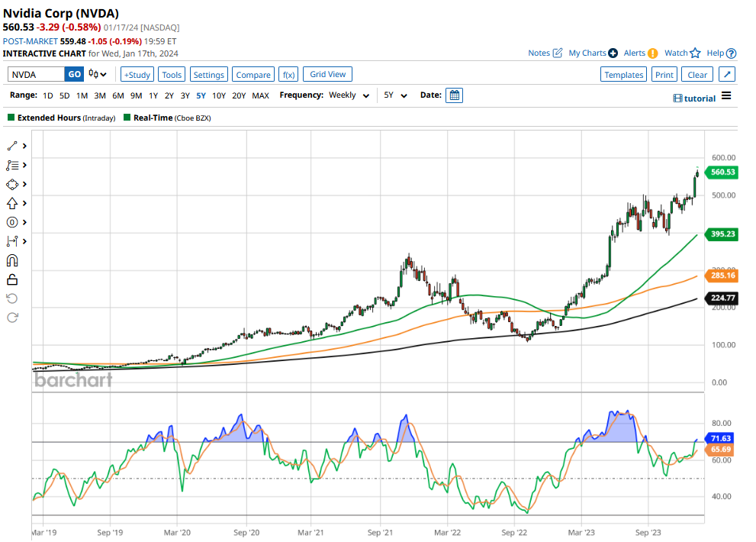
Task: Click the +Study button
Action: pos(137,74)
